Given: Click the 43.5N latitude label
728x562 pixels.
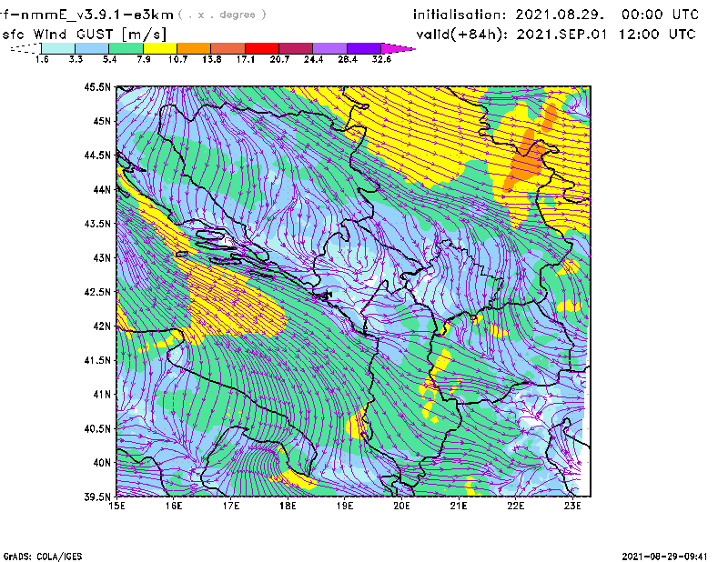Looking at the screenshot, I should 98,224.
